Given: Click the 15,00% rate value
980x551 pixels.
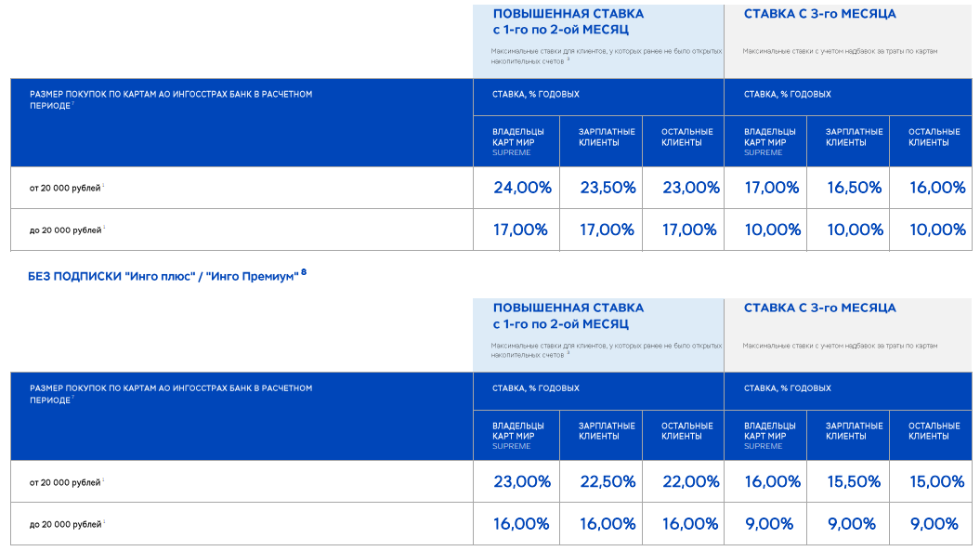Looking at the screenshot, I should (x=936, y=481).
